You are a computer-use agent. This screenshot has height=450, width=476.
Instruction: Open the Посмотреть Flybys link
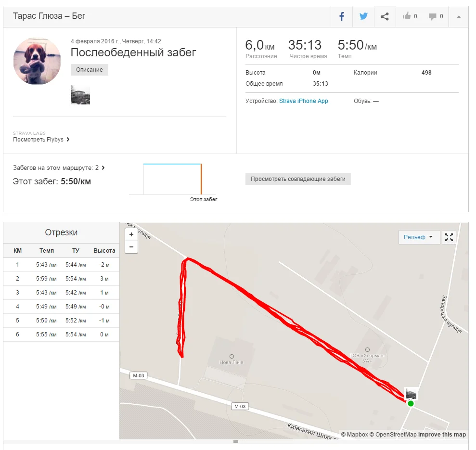[41, 140]
